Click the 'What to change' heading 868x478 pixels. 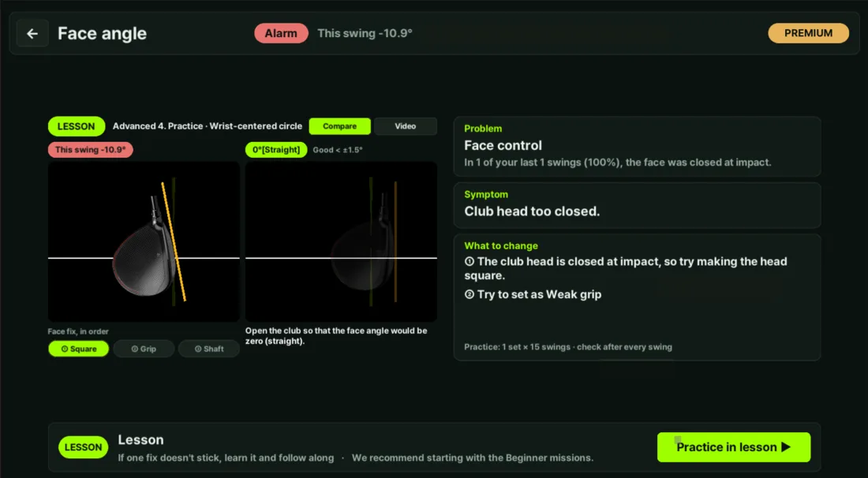(501, 245)
